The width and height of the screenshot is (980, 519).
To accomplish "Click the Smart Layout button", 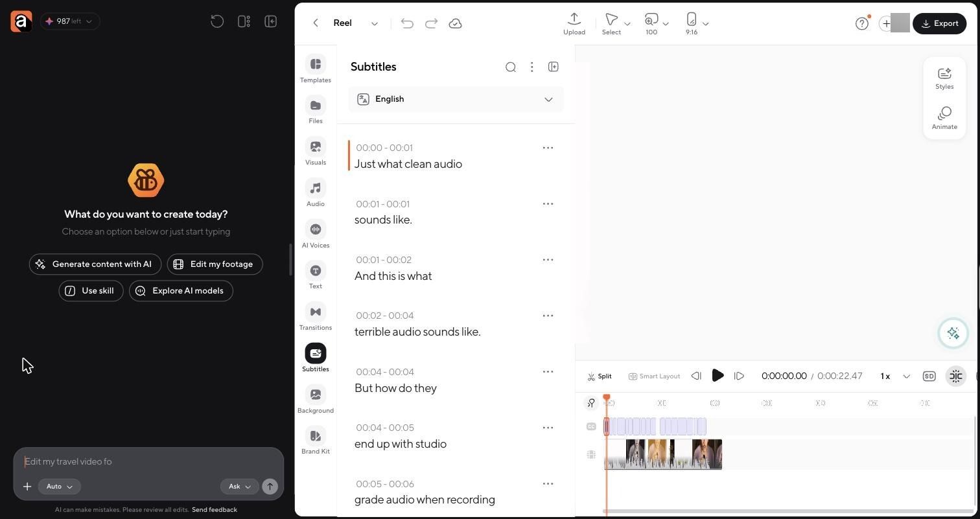I will tap(655, 376).
